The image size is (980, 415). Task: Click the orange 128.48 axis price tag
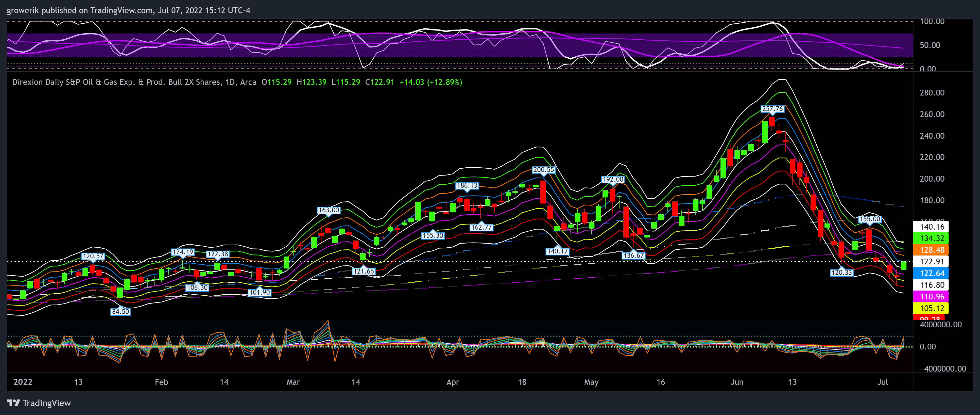point(931,250)
